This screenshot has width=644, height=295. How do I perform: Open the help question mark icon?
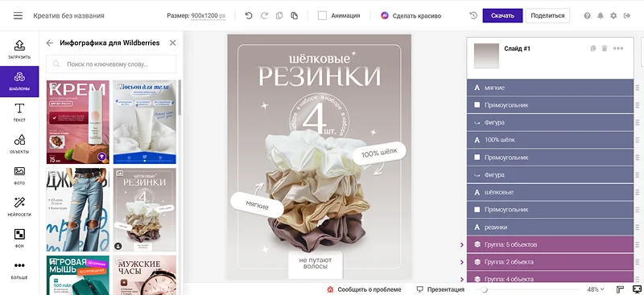[x=587, y=15]
